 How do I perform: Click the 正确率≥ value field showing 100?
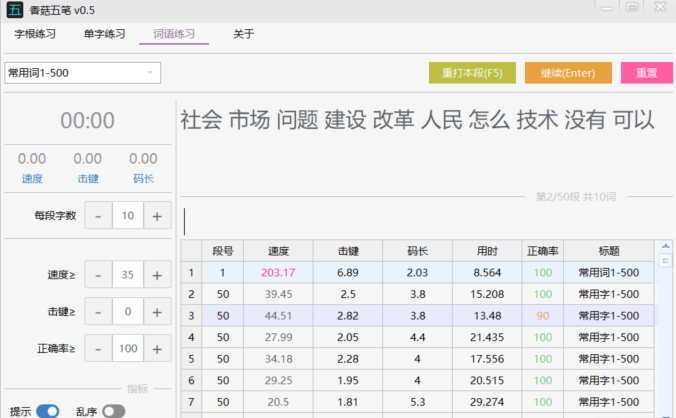pos(128,348)
